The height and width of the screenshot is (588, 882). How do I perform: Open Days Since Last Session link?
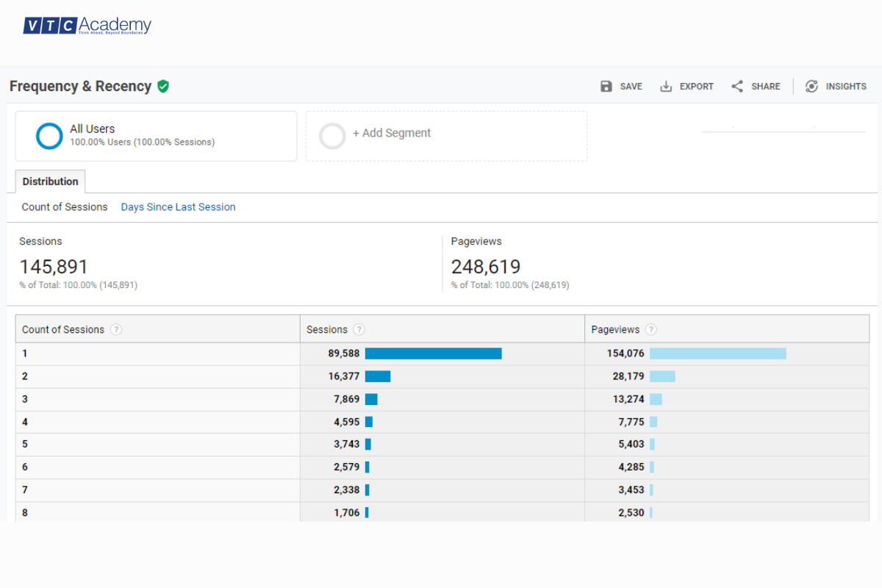(178, 207)
